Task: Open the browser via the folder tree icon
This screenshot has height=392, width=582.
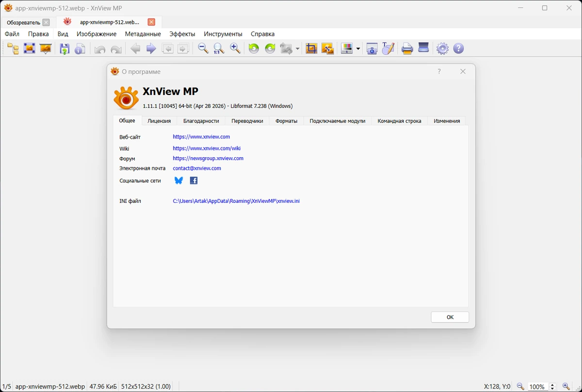Action: pyautogui.click(x=13, y=49)
